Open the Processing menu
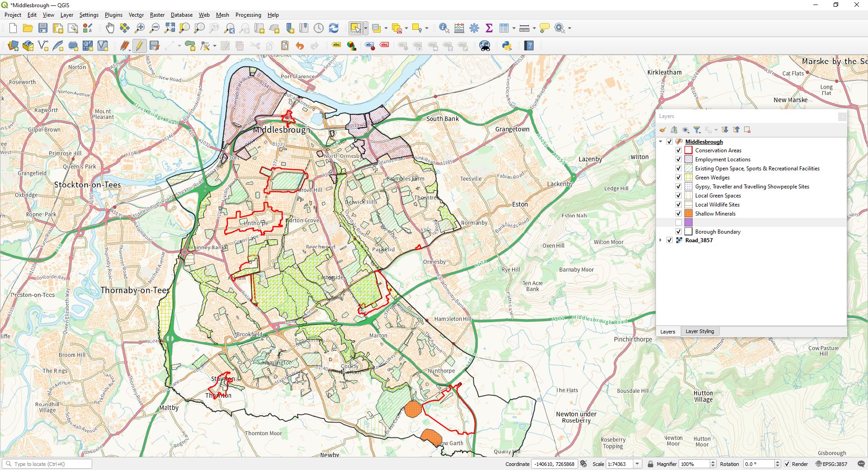The width and height of the screenshot is (868, 470). click(x=248, y=15)
